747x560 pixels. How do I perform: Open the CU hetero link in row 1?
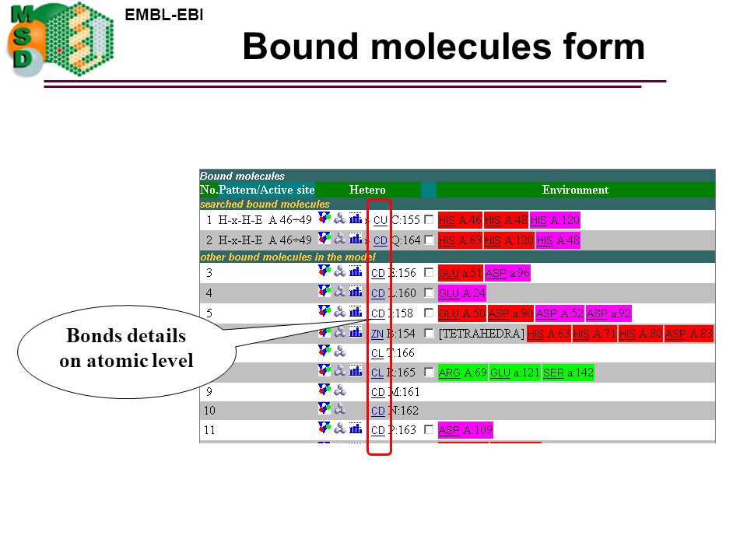click(381, 220)
